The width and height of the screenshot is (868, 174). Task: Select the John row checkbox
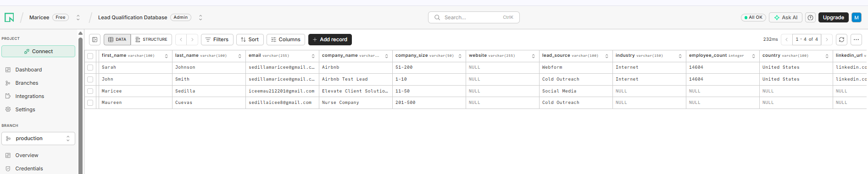90,79
